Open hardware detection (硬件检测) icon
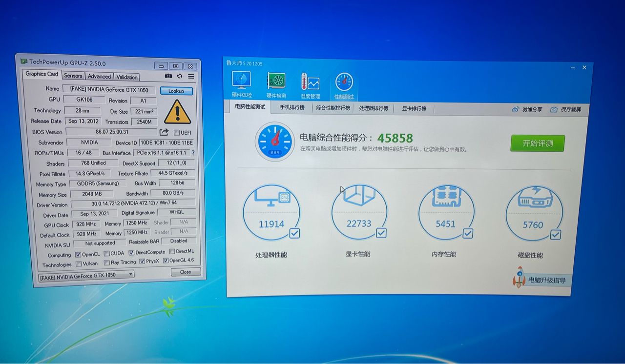The height and width of the screenshot is (364, 625). pos(276,81)
